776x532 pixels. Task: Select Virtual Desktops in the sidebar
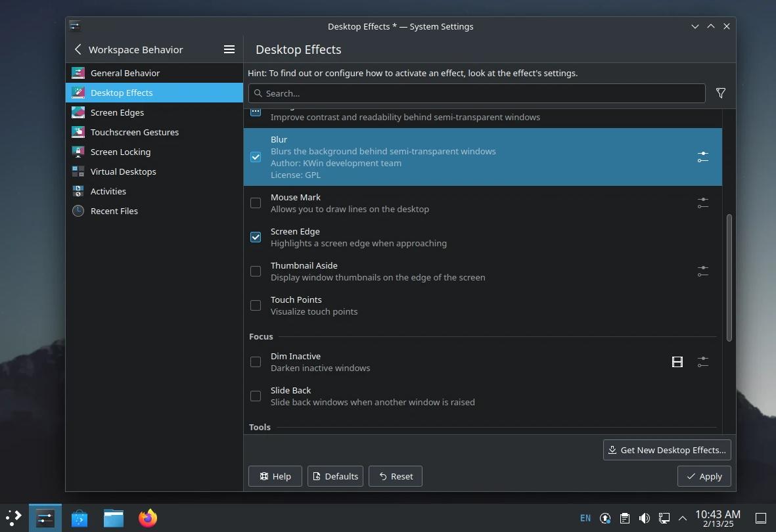(x=122, y=171)
